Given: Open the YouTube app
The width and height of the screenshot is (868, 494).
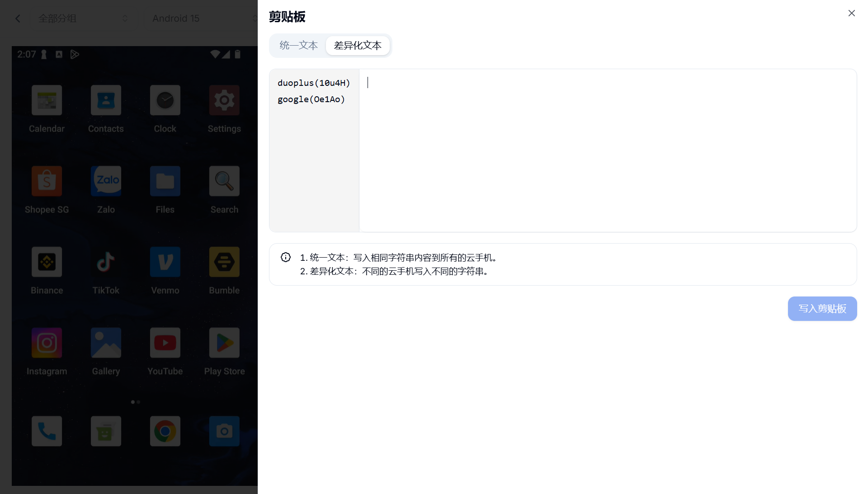Looking at the screenshot, I should pyautogui.click(x=165, y=343).
